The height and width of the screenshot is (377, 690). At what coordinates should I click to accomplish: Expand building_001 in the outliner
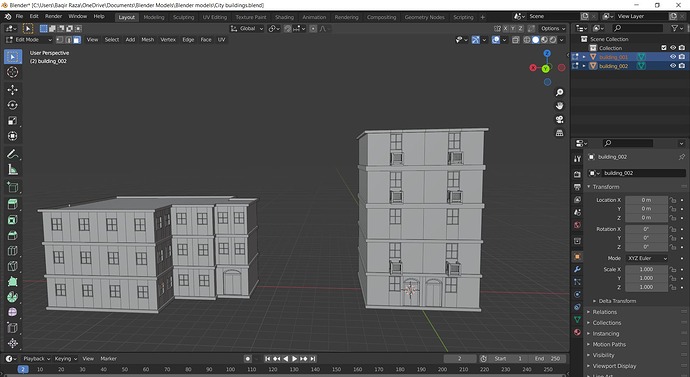tap(584, 57)
